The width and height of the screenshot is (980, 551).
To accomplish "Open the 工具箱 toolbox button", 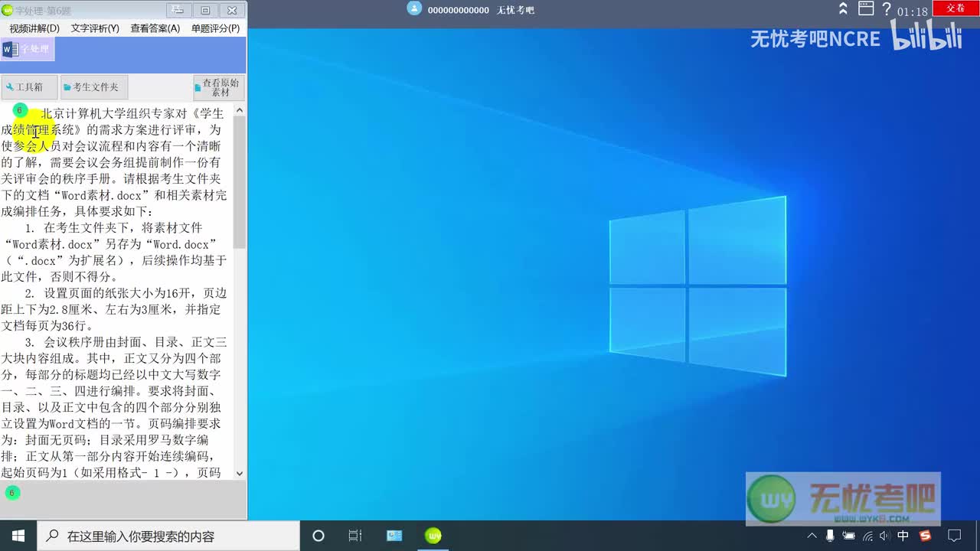I will tap(29, 87).
